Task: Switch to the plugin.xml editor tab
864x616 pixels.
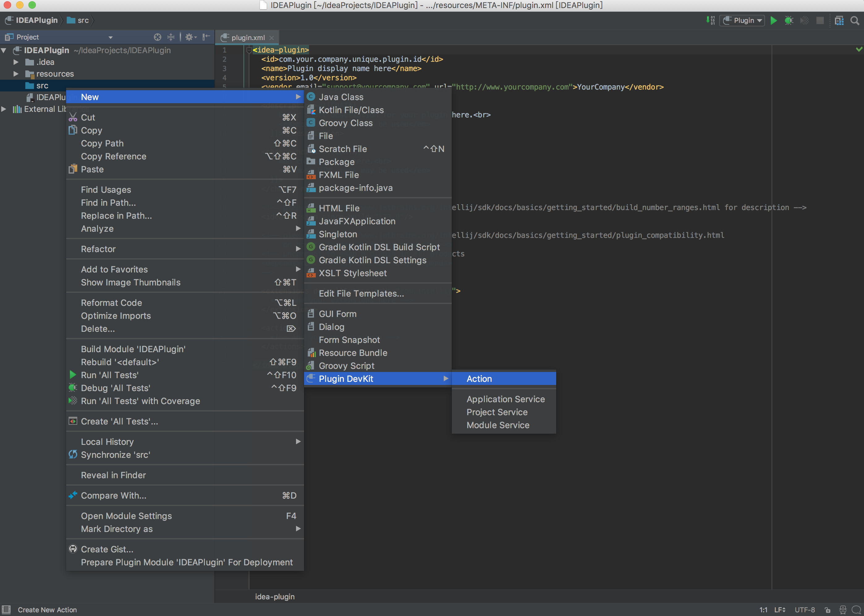Action: [248, 37]
